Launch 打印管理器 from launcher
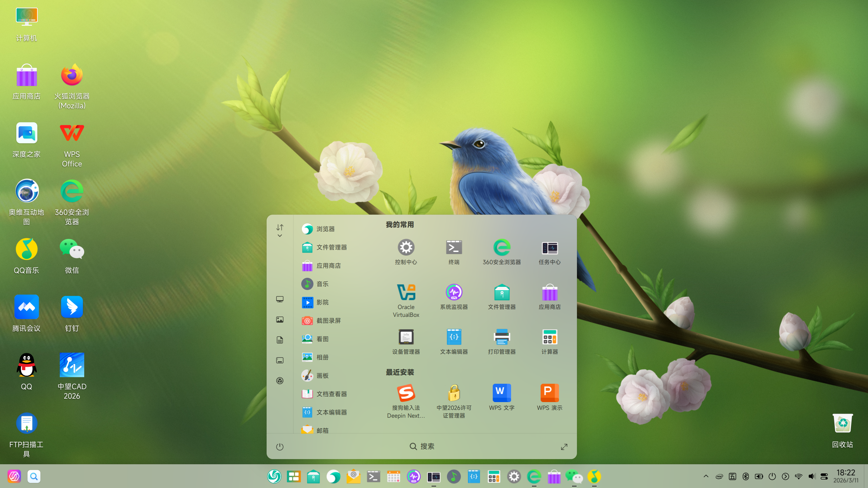 tap(502, 337)
